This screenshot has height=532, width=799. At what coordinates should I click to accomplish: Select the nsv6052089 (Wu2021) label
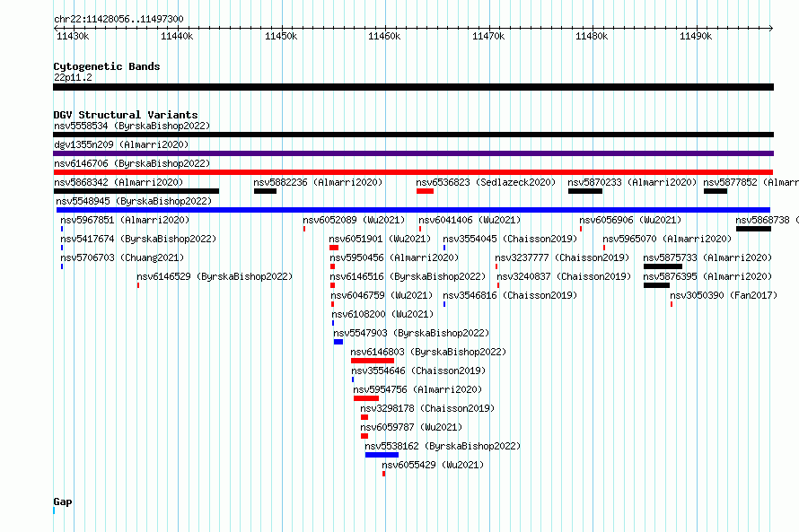click(354, 220)
